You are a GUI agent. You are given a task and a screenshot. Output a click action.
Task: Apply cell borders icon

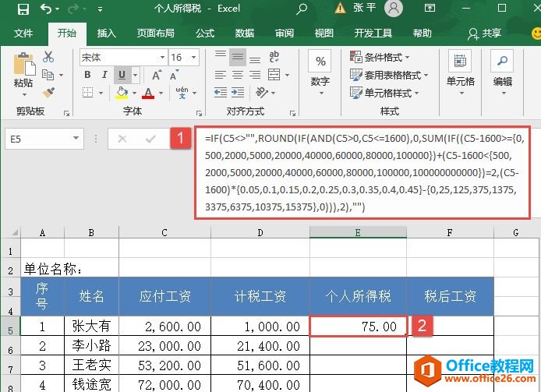click(x=87, y=93)
